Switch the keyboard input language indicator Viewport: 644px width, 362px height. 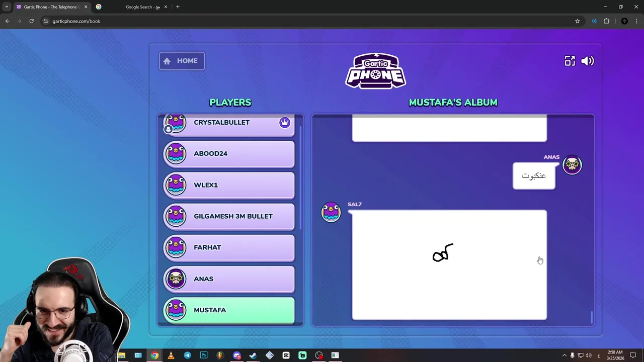click(x=598, y=355)
